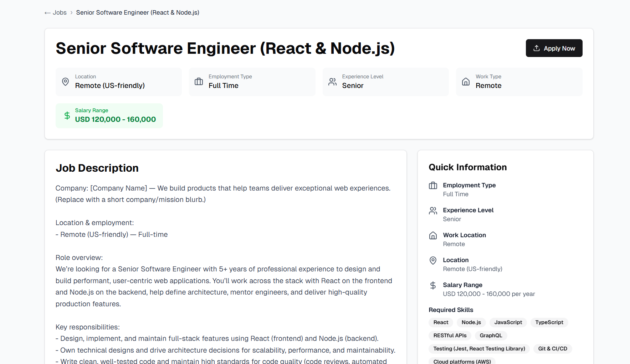Click the briefcase icon in the header Employment Type card
630x364 pixels.
coord(199,82)
